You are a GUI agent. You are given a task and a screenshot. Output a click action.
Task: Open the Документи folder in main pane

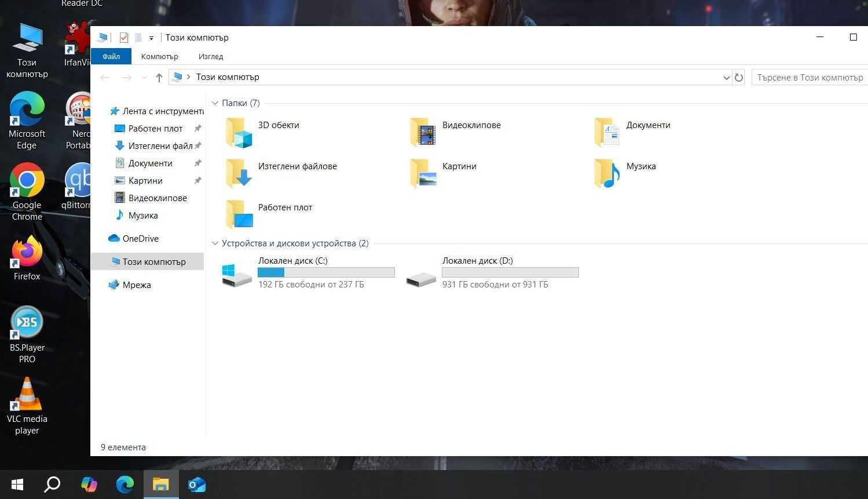(x=632, y=132)
